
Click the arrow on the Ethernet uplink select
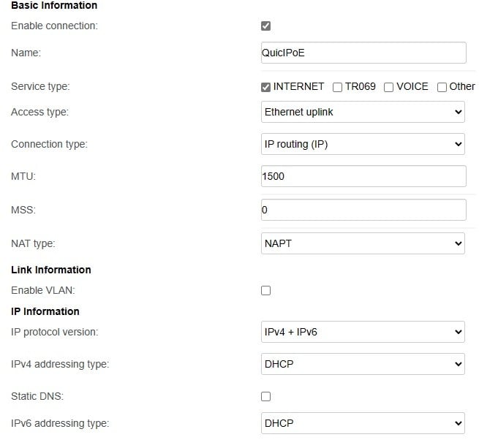459,112
